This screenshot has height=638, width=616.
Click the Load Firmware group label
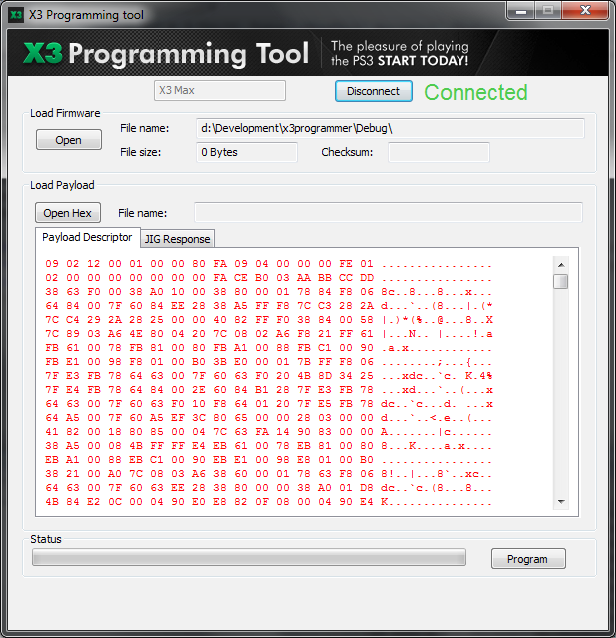[65, 113]
